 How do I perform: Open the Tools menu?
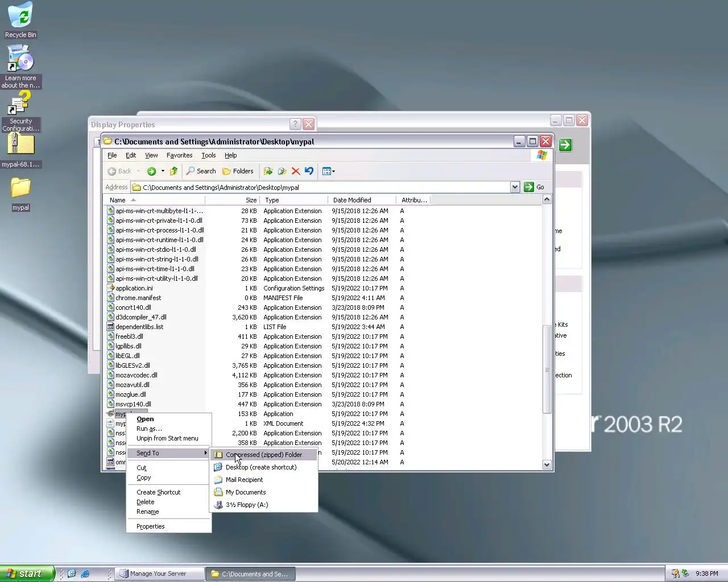209,155
